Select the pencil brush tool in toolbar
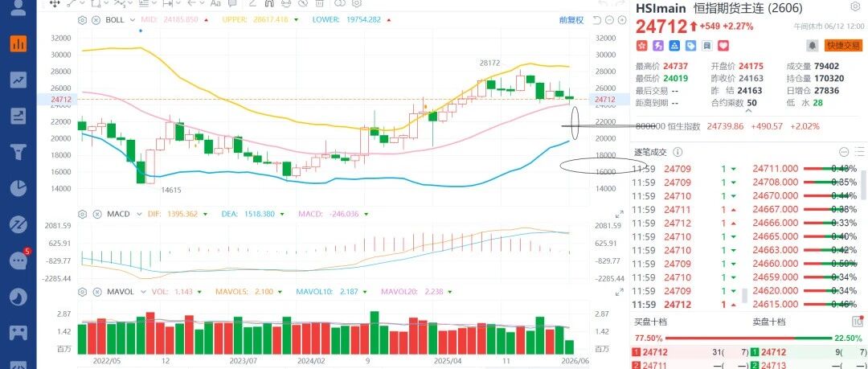 point(252,3)
